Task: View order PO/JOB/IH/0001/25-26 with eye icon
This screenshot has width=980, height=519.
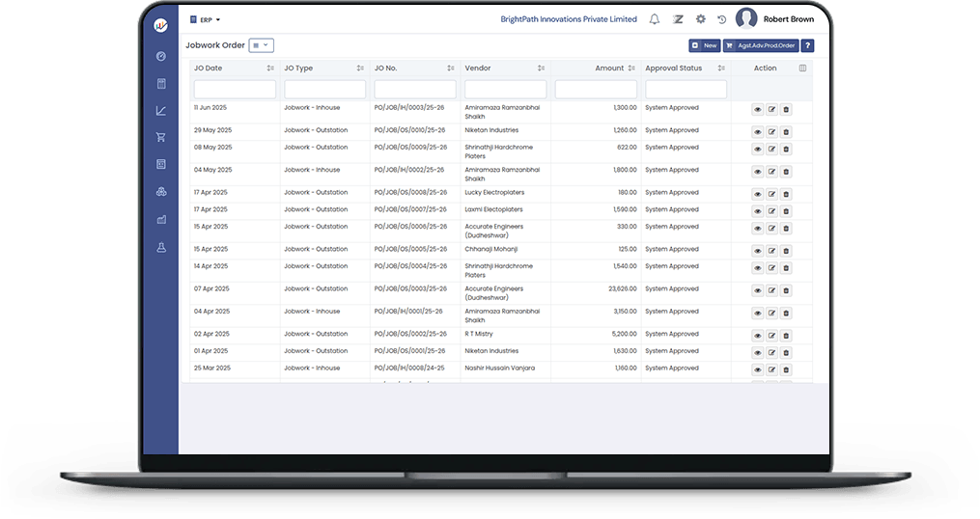Action: pos(758,313)
